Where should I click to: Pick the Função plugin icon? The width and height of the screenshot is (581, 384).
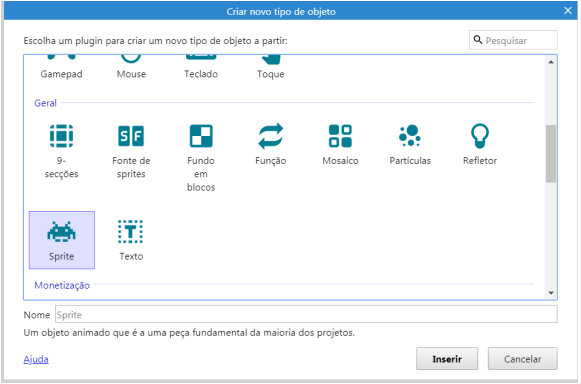pos(270,136)
